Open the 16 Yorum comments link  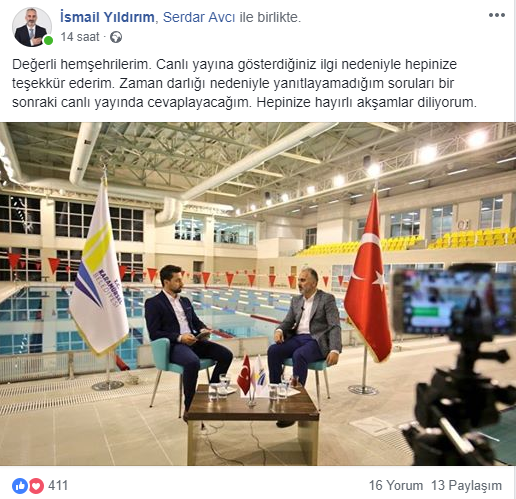pos(396,486)
